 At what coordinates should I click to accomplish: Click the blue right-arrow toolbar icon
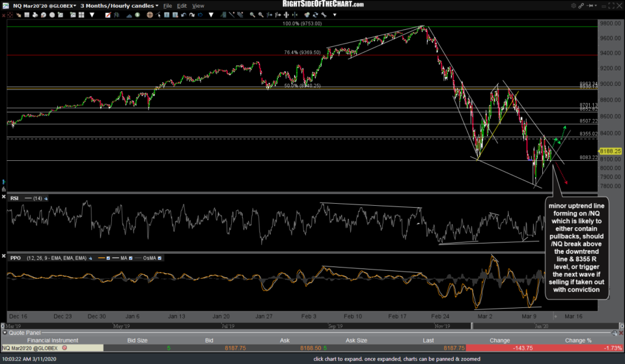tap(200, 15)
